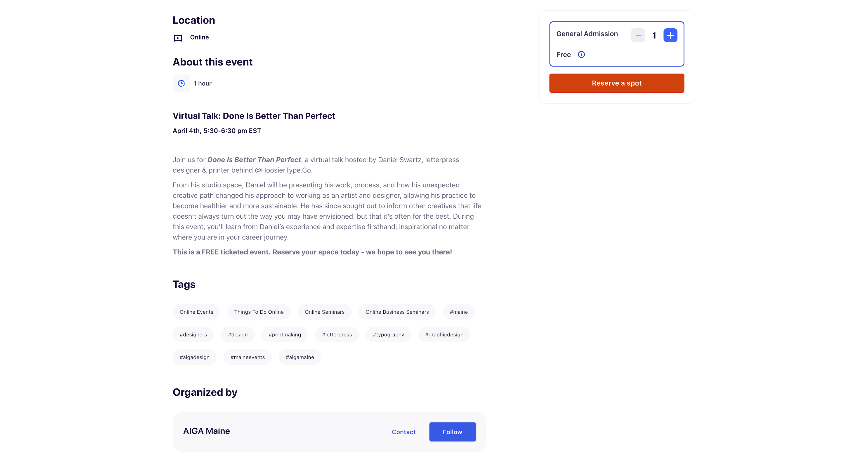Select the Things To Do Online tag
Viewport: 868px width, 460px height.
pos(259,312)
